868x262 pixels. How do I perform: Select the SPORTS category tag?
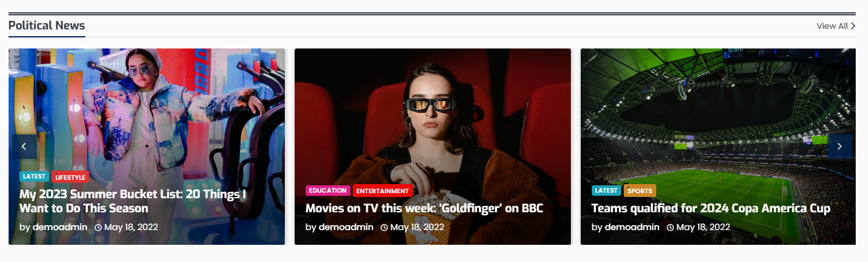(x=640, y=191)
